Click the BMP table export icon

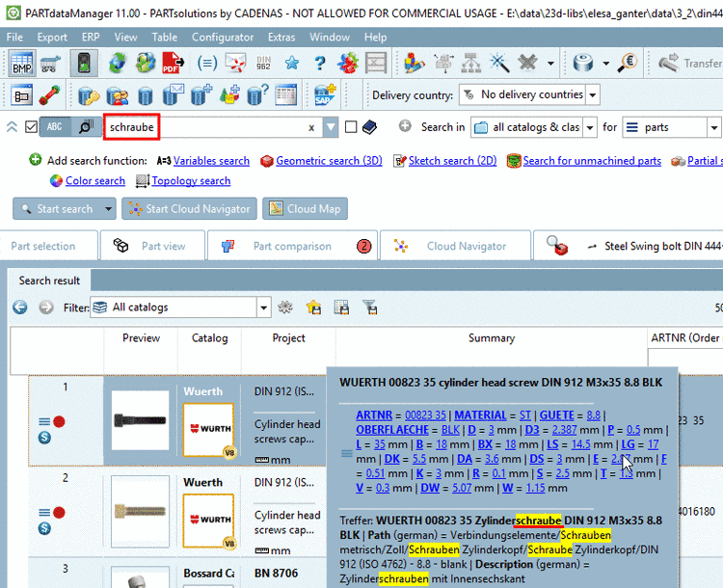[x=21, y=63]
